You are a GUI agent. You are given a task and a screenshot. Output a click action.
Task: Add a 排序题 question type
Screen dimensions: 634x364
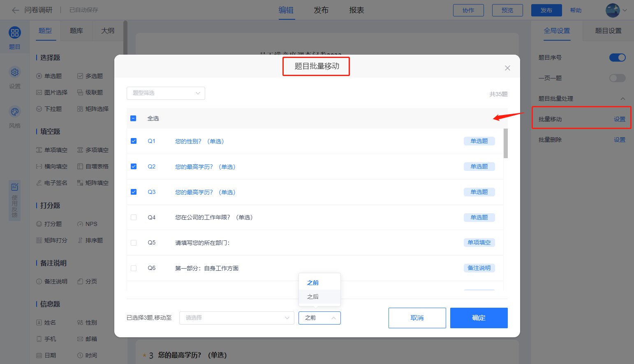point(90,240)
